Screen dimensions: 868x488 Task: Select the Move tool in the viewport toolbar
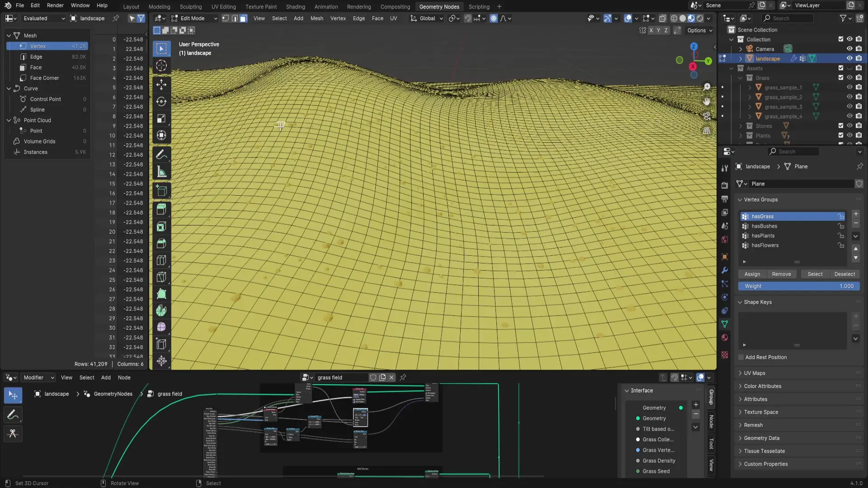pyautogui.click(x=161, y=84)
